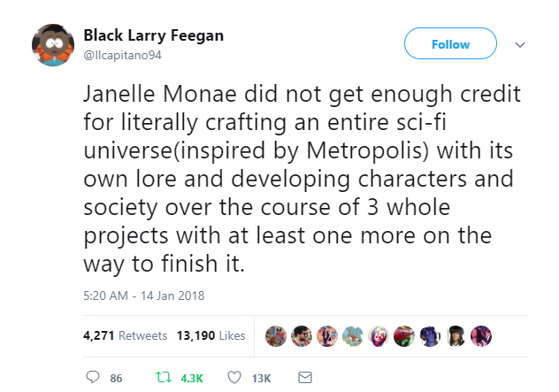View the 13,190 Likes list
Image resolution: width=559 pixels, height=392 pixels.
pos(211,336)
